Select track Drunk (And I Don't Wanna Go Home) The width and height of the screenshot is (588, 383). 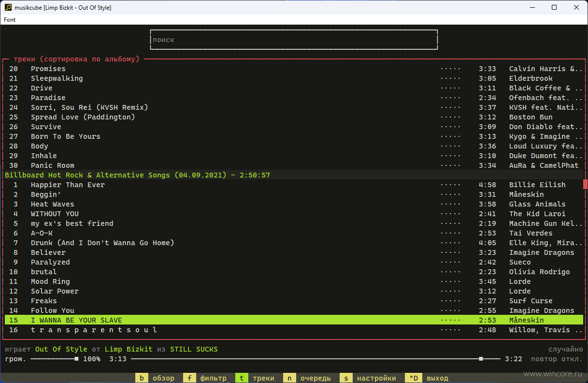click(x=294, y=243)
